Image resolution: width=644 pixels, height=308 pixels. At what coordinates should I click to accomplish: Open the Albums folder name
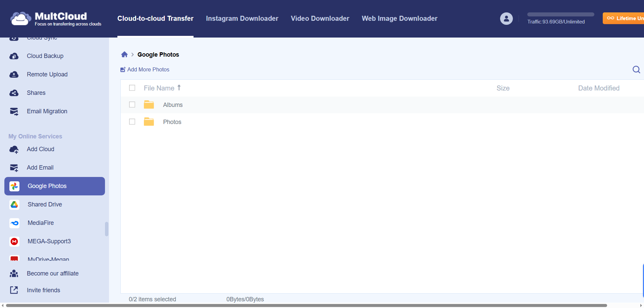173,105
